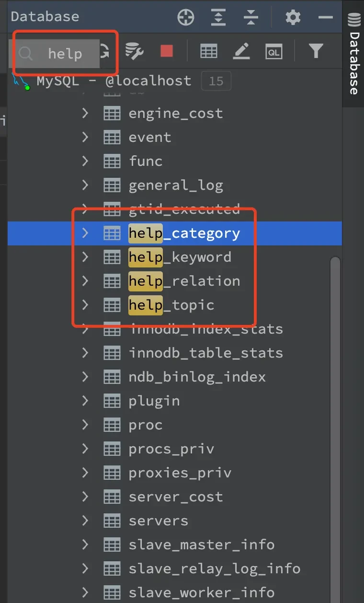Image resolution: width=364 pixels, height=603 pixels.
Task: Open Database panel settings gear
Action: click(293, 18)
